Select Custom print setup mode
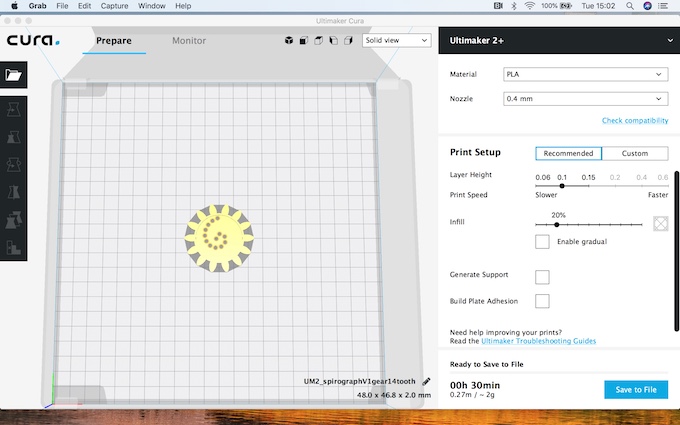Viewport: 680px width, 425px height. (635, 154)
